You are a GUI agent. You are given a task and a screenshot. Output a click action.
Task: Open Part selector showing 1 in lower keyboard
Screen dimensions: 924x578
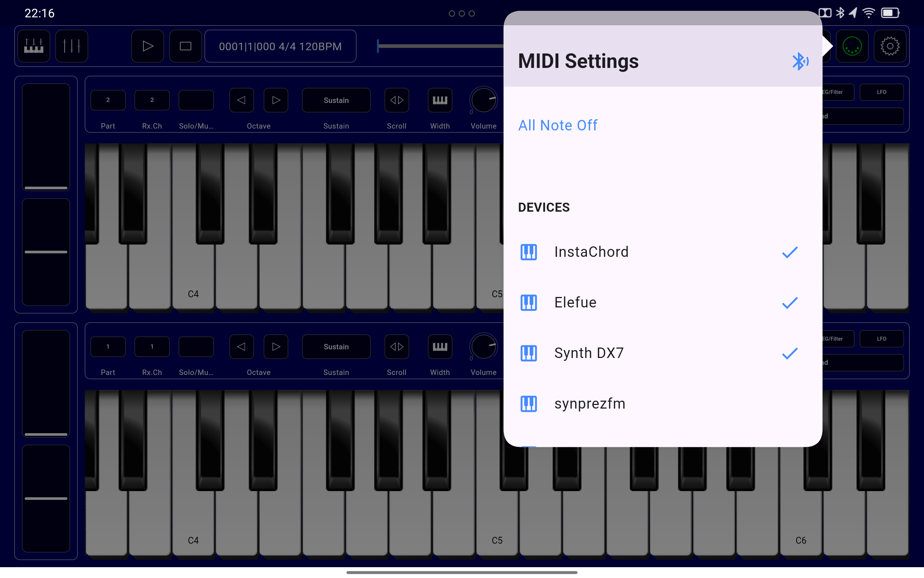pyautogui.click(x=108, y=347)
